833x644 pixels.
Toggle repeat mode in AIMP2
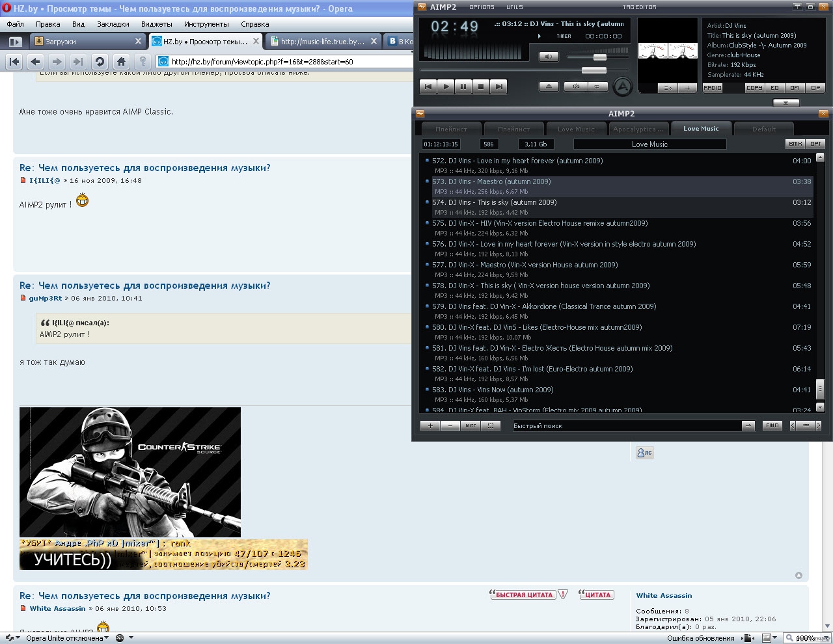(x=597, y=87)
